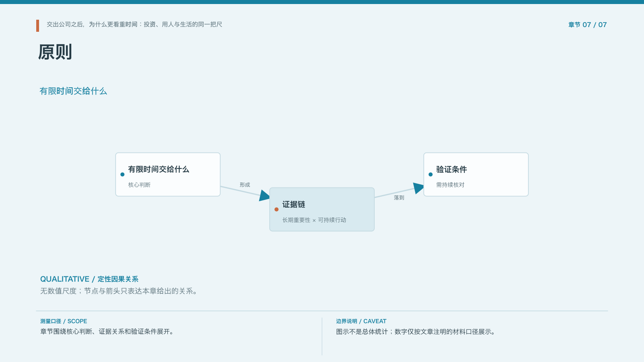Click the orange dot in the "证据链" node
This screenshot has width=644, height=362.
[277, 210]
